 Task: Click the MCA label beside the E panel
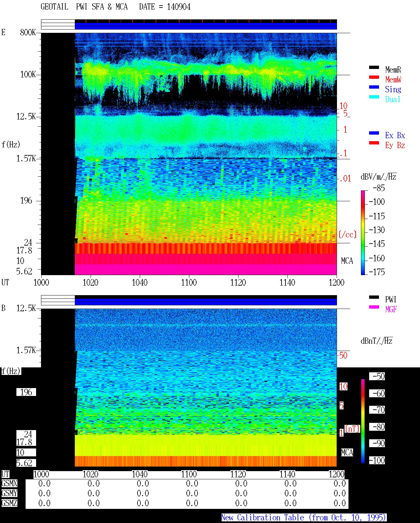click(347, 261)
